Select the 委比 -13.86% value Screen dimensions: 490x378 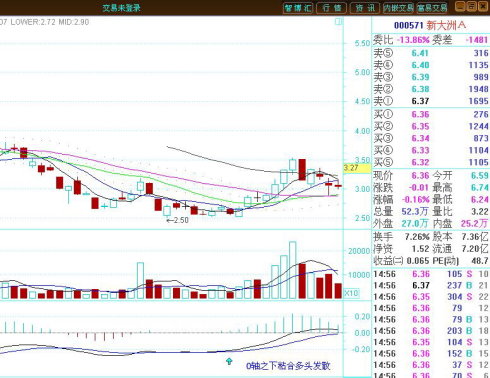[414, 40]
